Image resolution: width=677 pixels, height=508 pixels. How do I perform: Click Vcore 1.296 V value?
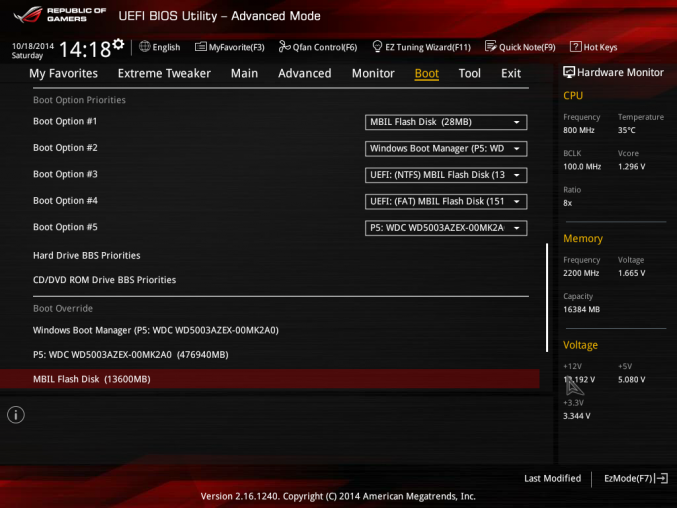[631, 167]
